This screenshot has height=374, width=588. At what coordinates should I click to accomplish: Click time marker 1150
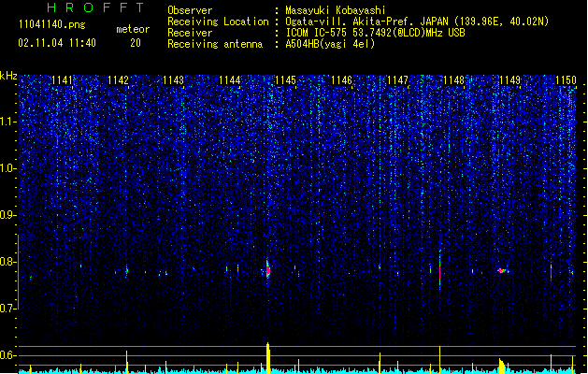[566, 80]
